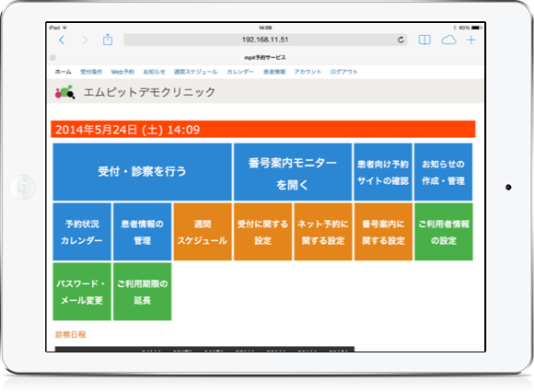Open the bookmarks book icon

pyautogui.click(x=424, y=40)
